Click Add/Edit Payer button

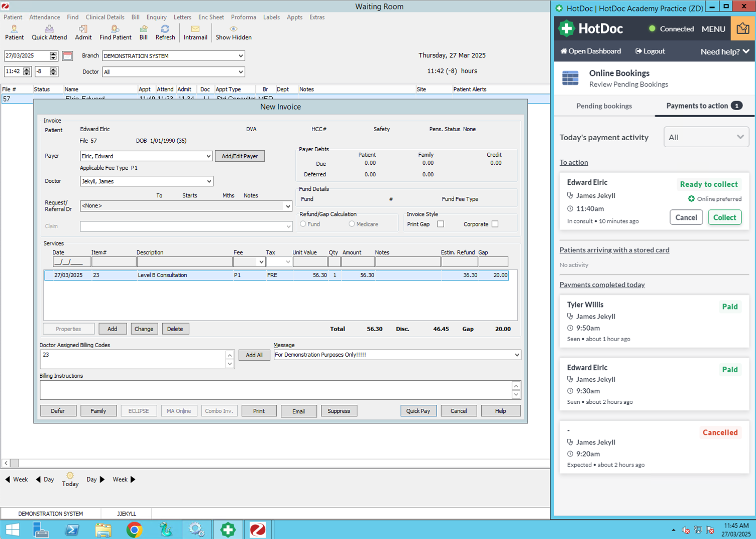pos(240,156)
